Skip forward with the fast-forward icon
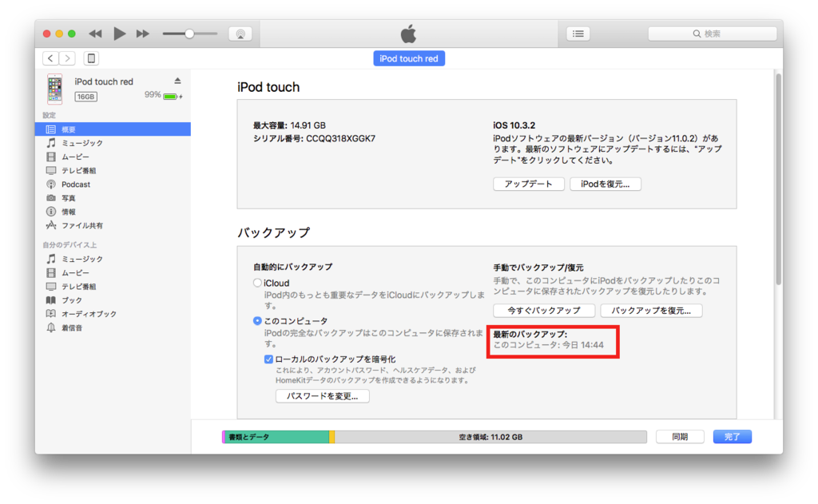Image resolution: width=818 pixels, height=504 pixels. (142, 34)
